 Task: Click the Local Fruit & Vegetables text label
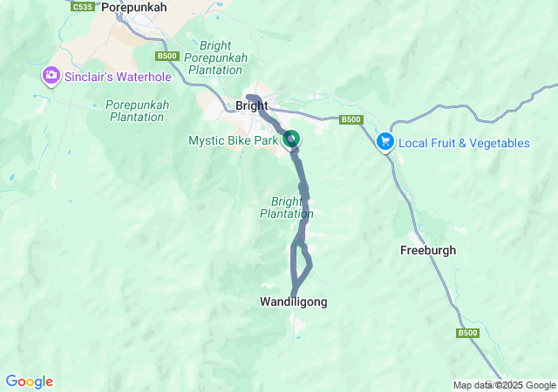pyautogui.click(x=464, y=143)
